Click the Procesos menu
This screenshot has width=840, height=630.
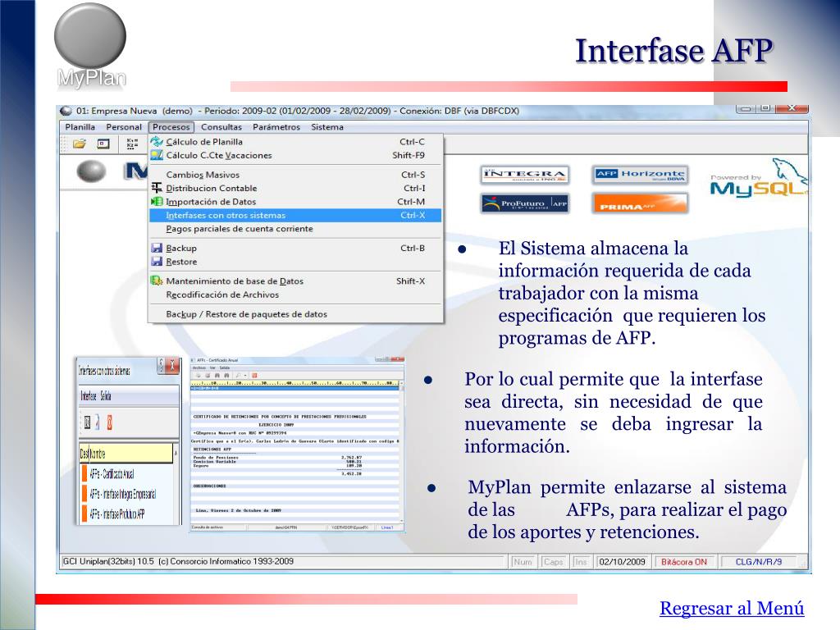(171, 127)
